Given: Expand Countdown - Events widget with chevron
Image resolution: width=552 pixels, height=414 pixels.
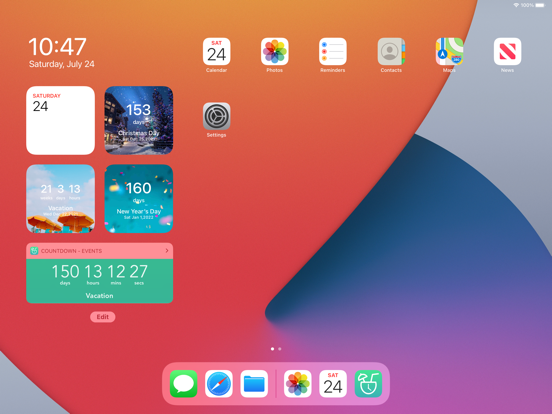Looking at the screenshot, I should point(167,251).
